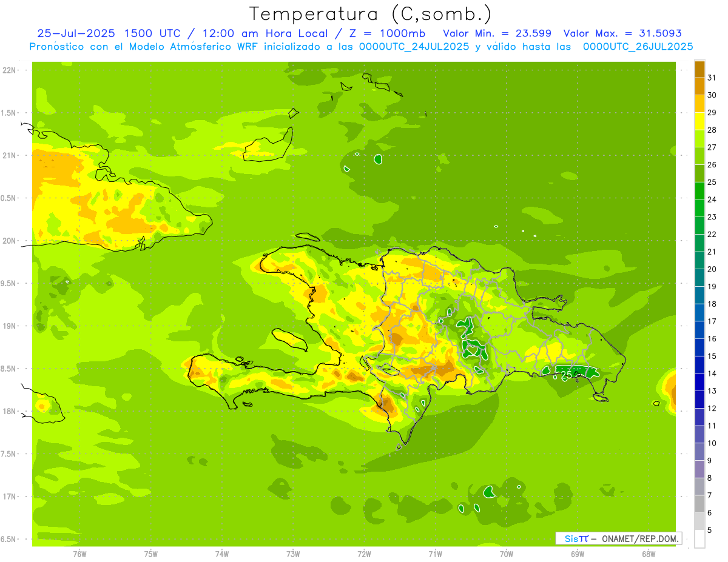Viewport: 728px width, 562px height.
Task: Click the '8.5N' latitude label
Action: coord(8,369)
